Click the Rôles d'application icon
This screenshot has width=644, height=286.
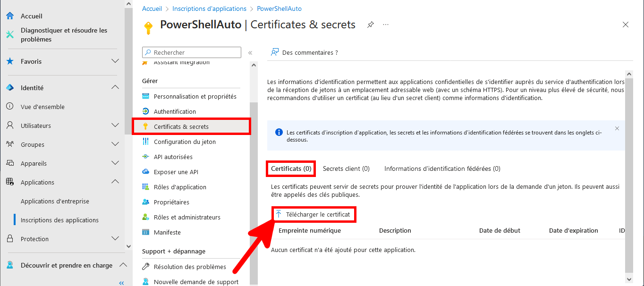coord(146,186)
